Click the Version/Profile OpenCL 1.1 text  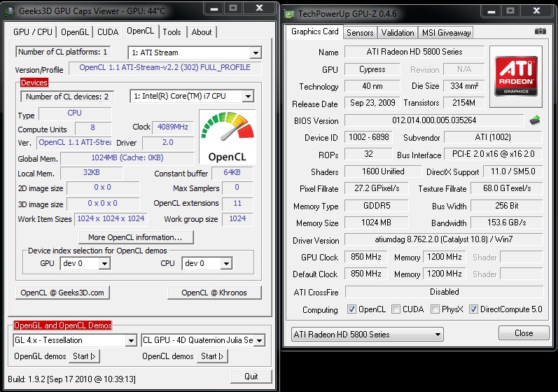pyautogui.click(x=165, y=68)
